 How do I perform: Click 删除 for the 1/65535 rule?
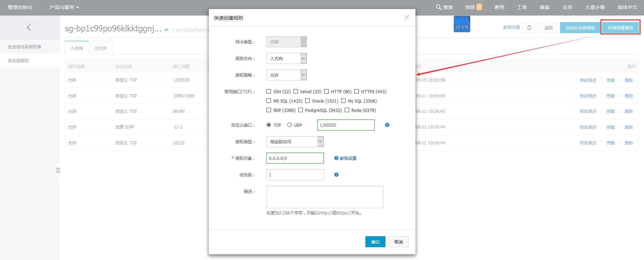(629, 80)
